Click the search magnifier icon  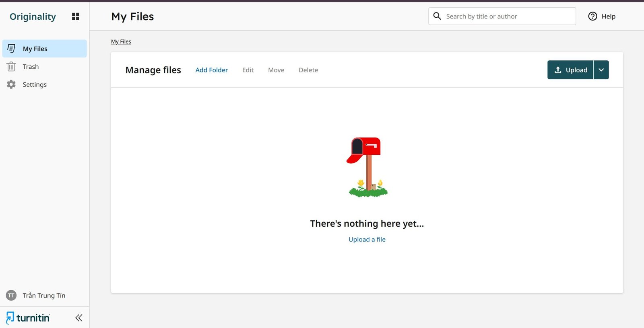(x=437, y=16)
